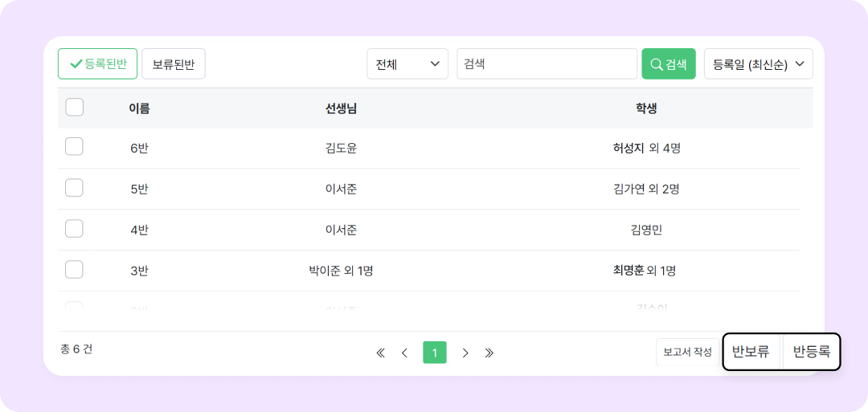The image size is (868, 412).
Task: Go to next page with right chevron
Action: click(465, 353)
